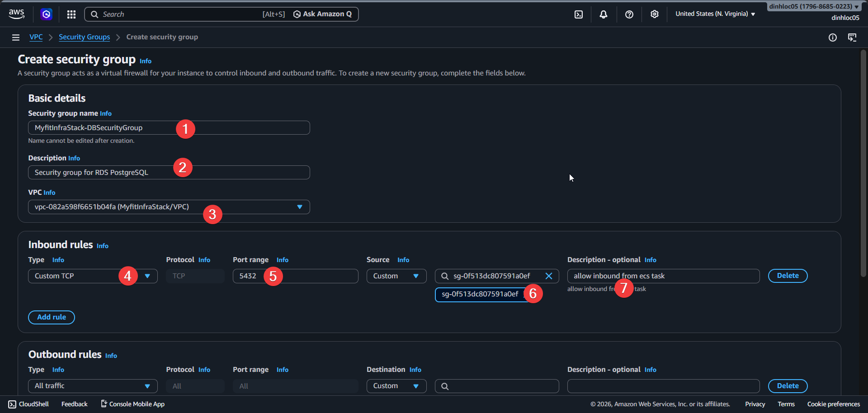Open the settings gear icon

pos(654,14)
